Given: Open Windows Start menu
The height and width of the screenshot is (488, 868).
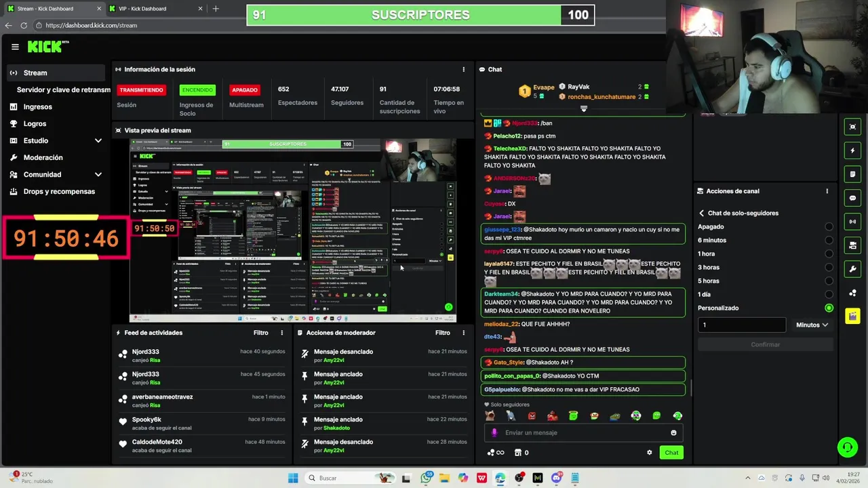Looking at the screenshot, I should [293, 478].
